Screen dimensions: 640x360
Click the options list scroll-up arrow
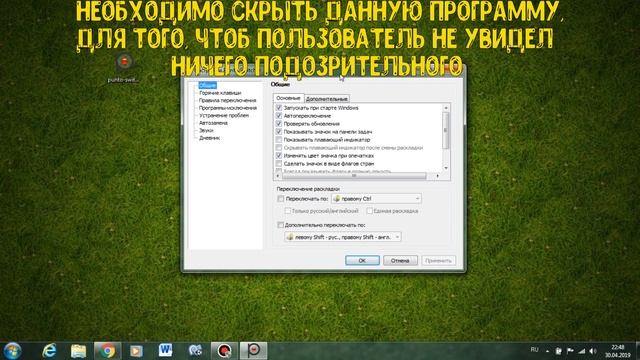(446, 108)
